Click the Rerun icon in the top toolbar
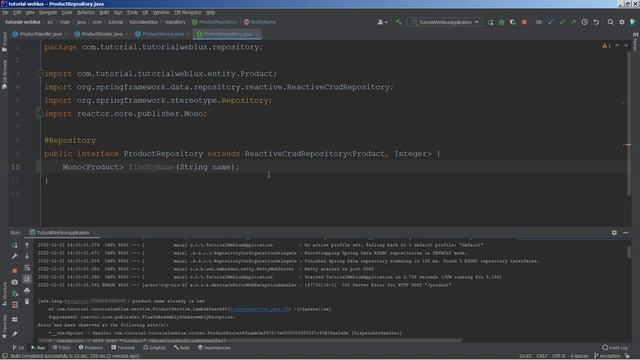The image size is (640, 360). pyautogui.click(x=490, y=22)
